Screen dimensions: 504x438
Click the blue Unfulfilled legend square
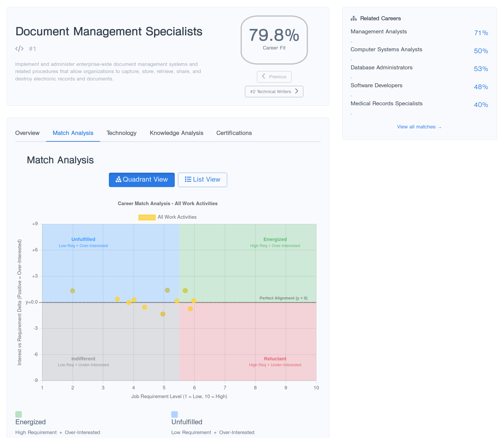pyautogui.click(x=174, y=414)
